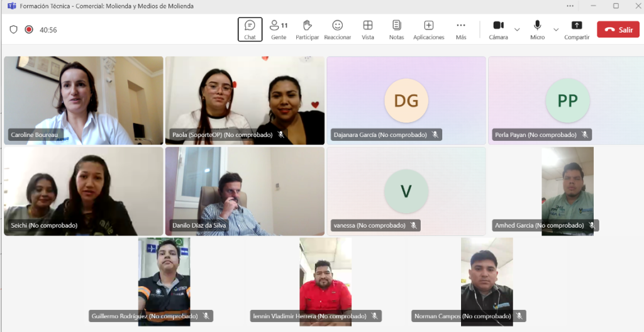Open the Chat panel
The height and width of the screenshot is (332, 644).
pyautogui.click(x=250, y=29)
